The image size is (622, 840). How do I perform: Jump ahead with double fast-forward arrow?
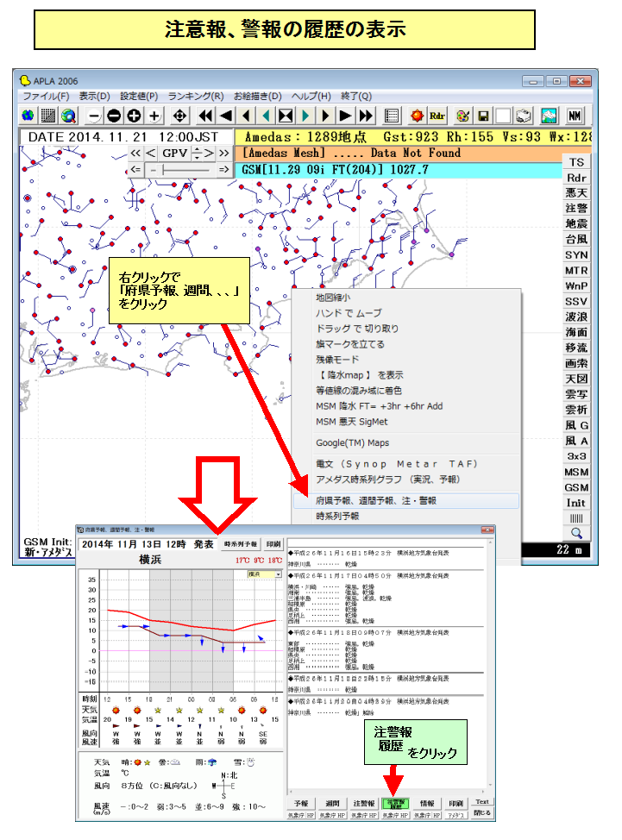366,116
